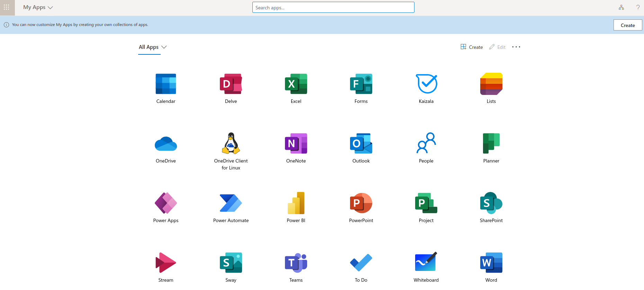Expand the My Apps dropdown
This screenshot has height=290, width=644.
coord(38,7)
